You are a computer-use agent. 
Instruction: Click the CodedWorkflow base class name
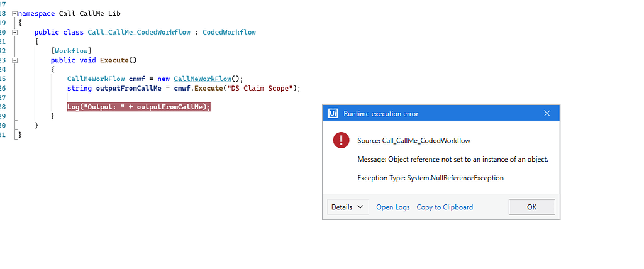(229, 31)
